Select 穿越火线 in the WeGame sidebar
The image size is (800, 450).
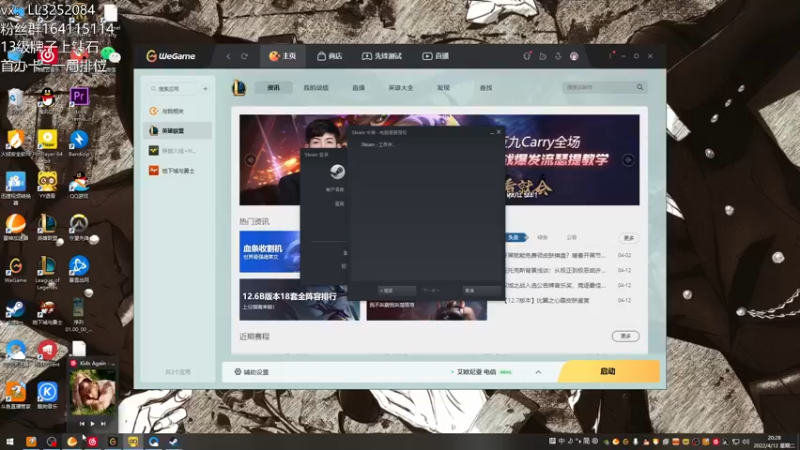tap(178, 151)
